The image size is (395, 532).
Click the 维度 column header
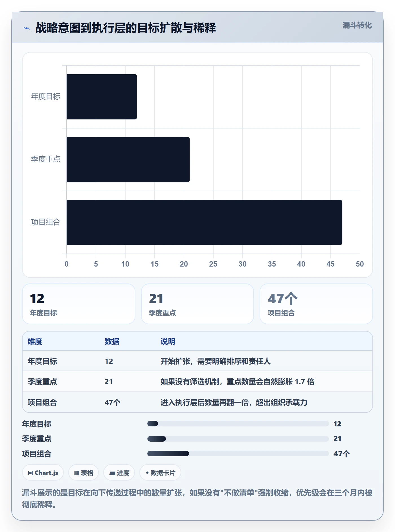[x=35, y=341]
